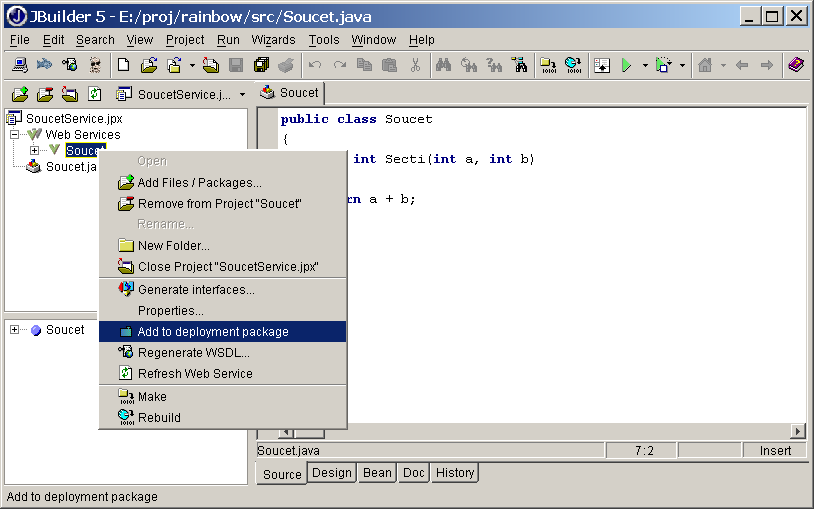This screenshot has height=509, width=814.
Task: Click the Cut scissors icon
Action: (415, 65)
